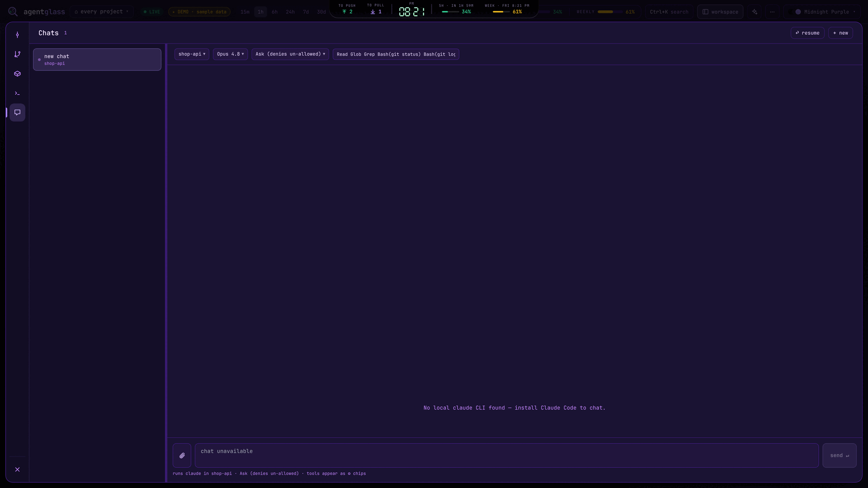Click the + new chat button
Screen dimensions: 868x488
point(840,33)
